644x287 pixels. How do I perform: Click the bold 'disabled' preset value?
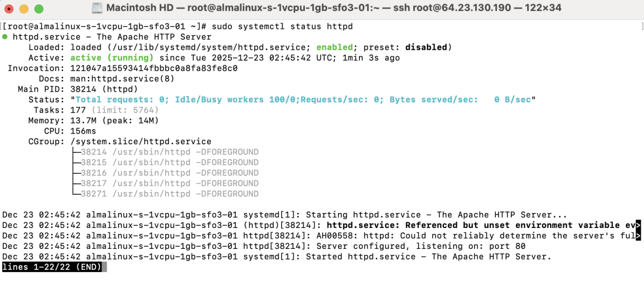click(426, 47)
